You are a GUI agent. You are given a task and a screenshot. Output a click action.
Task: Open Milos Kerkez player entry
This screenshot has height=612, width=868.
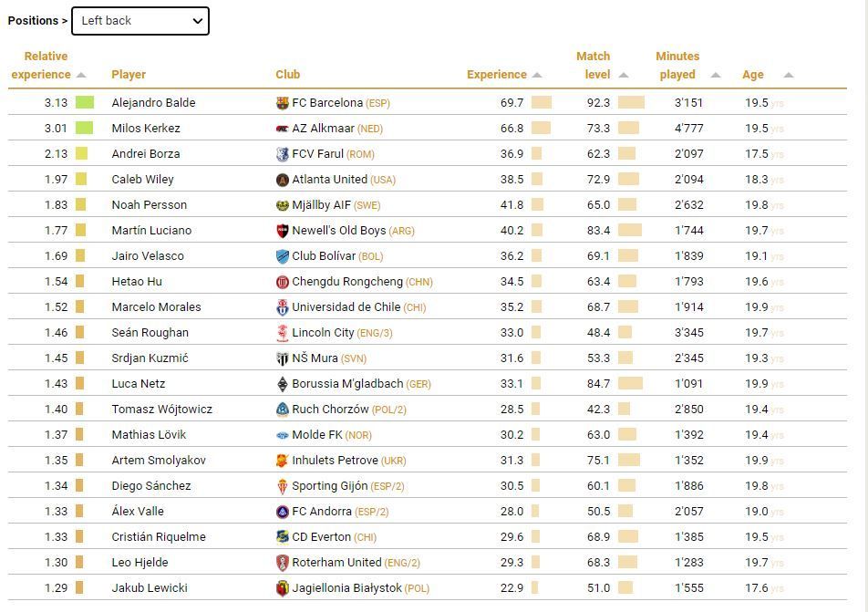pos(146,128)
